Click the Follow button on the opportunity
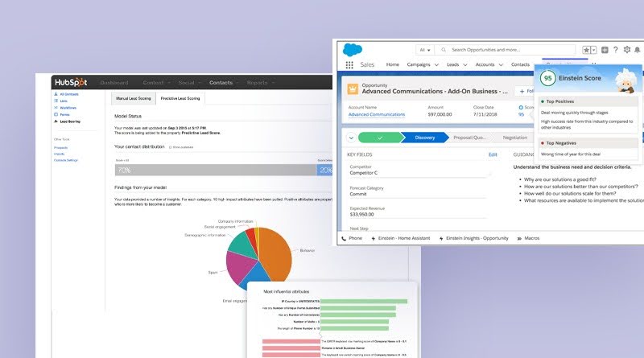Screen dimensions: 644x358 [x=526, y=91]
